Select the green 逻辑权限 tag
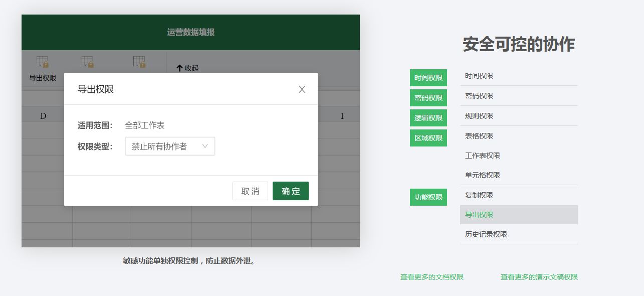 (428, 118)
